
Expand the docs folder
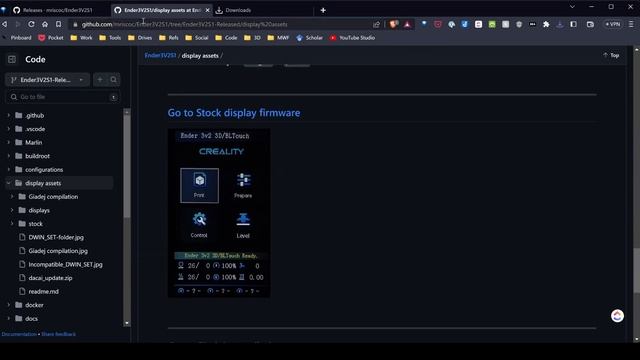click(9, 318)
